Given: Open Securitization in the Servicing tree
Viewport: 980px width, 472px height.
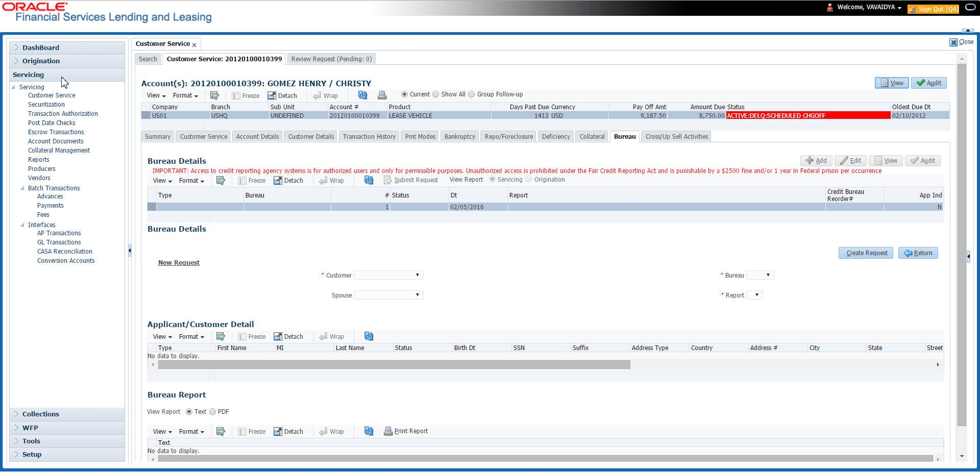Looking at the screenshot, I should (x=46, y=105).
